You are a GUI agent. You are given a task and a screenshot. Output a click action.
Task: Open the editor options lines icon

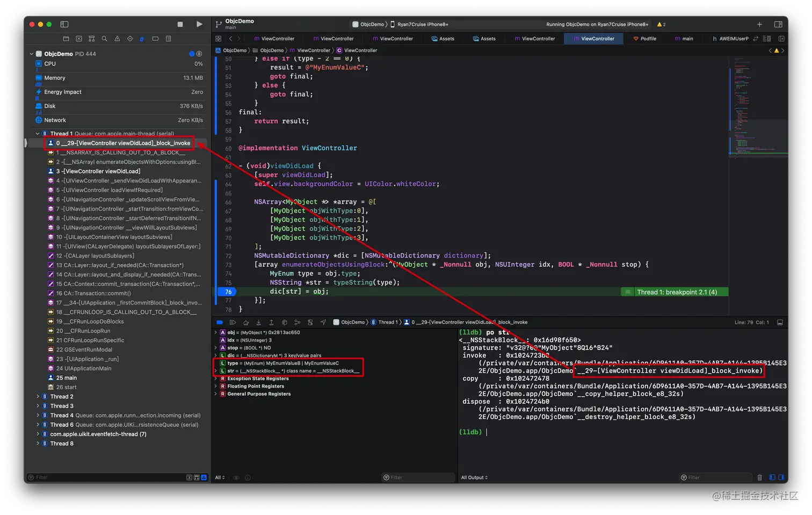click(767, 39)
